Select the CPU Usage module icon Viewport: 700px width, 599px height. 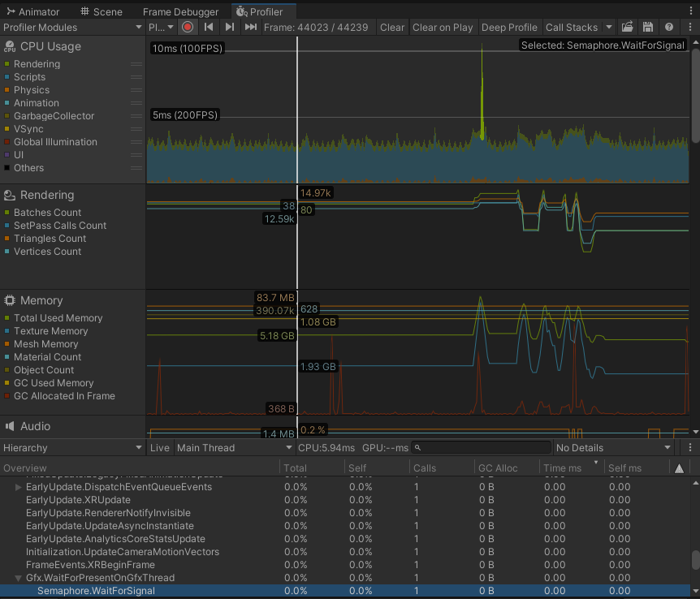click(8, 46)
